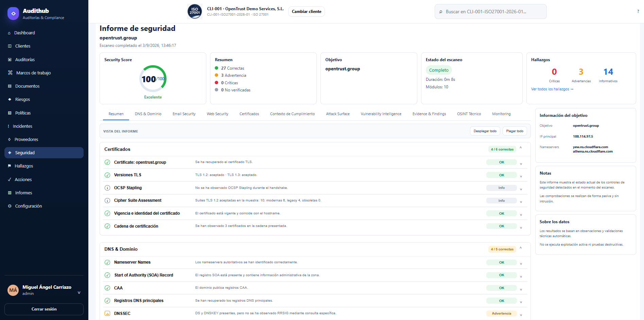644x320 pixels.
Task: Expand the OCSP Stapling row
Action: coord(521,190)
